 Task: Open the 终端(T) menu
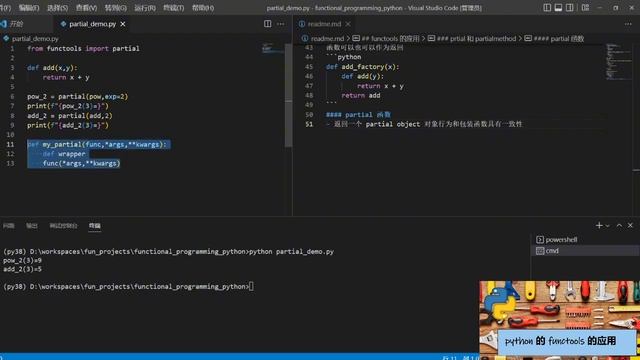[173, 8]
